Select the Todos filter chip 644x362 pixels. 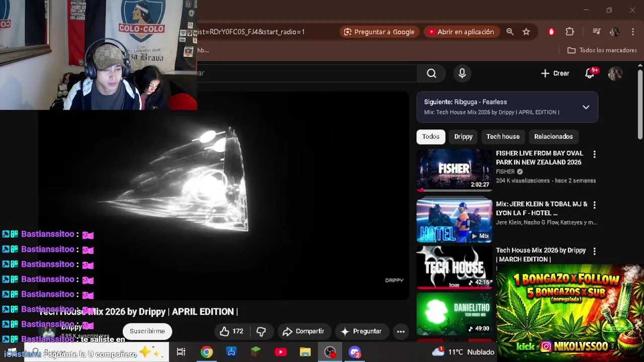[431, 137]
